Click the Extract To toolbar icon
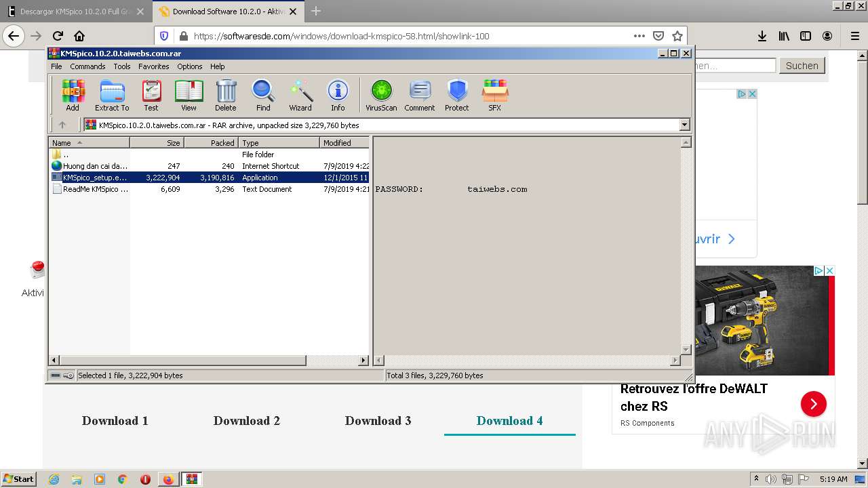The width and height of the screenshot is (868, 488). coord(112,95)
